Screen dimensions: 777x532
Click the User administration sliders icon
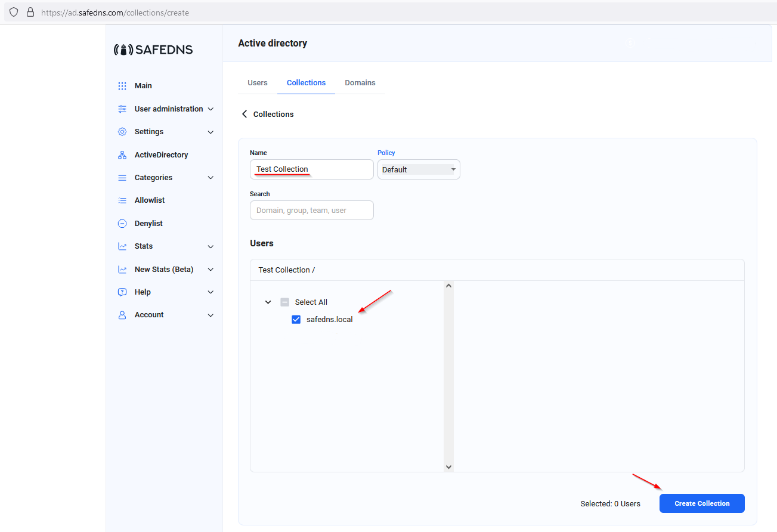pos(122,109)
